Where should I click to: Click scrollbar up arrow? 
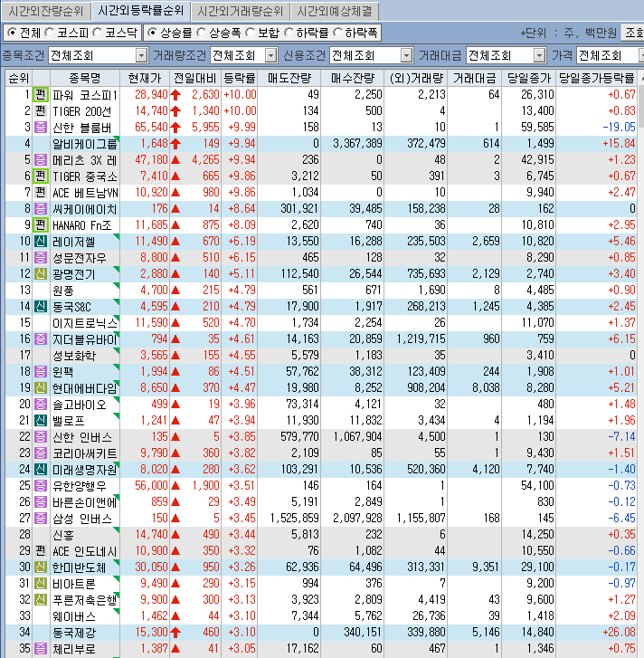pos(640,78)
